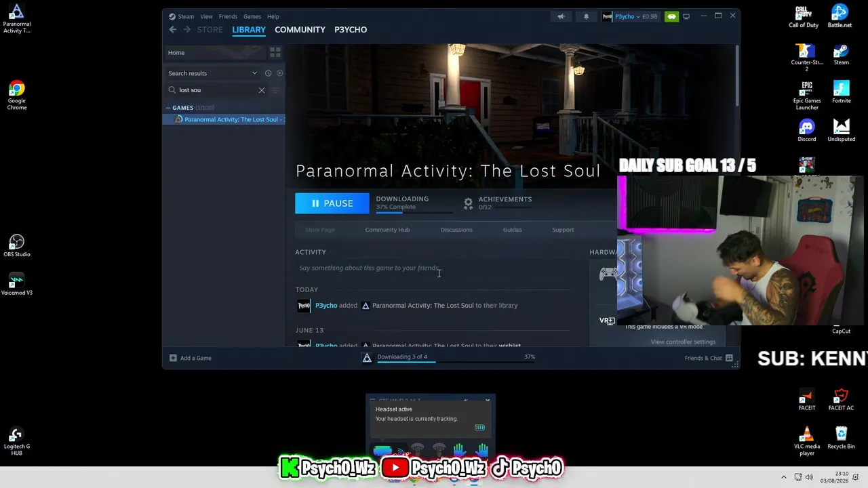The image size is (868, 488).
Task: Click the green VR mode button
Action: [x=671, y=16]
